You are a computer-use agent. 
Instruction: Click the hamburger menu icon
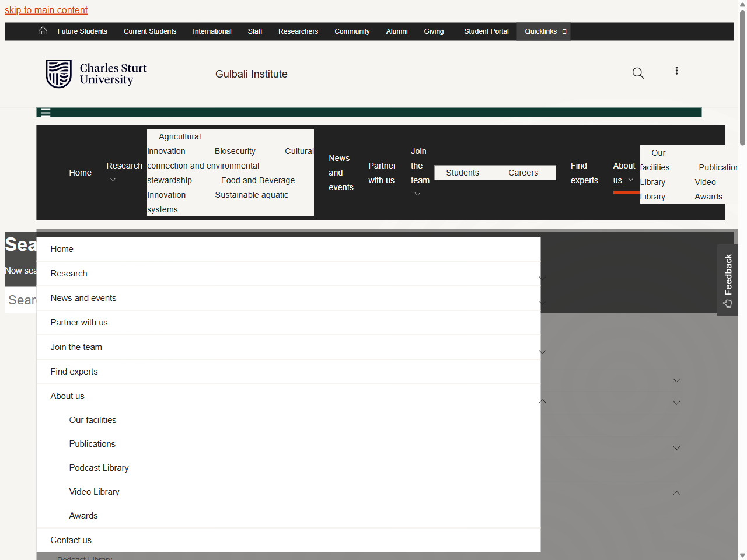tap(46, 113)
